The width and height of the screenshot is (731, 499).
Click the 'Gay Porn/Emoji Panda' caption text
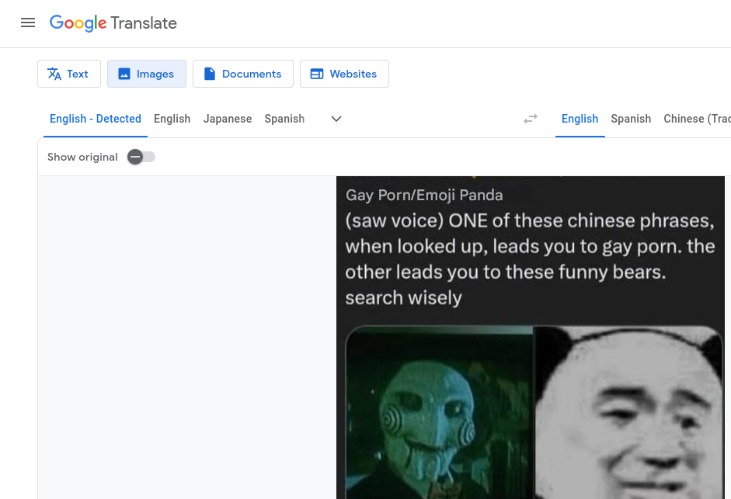point(424,195)
